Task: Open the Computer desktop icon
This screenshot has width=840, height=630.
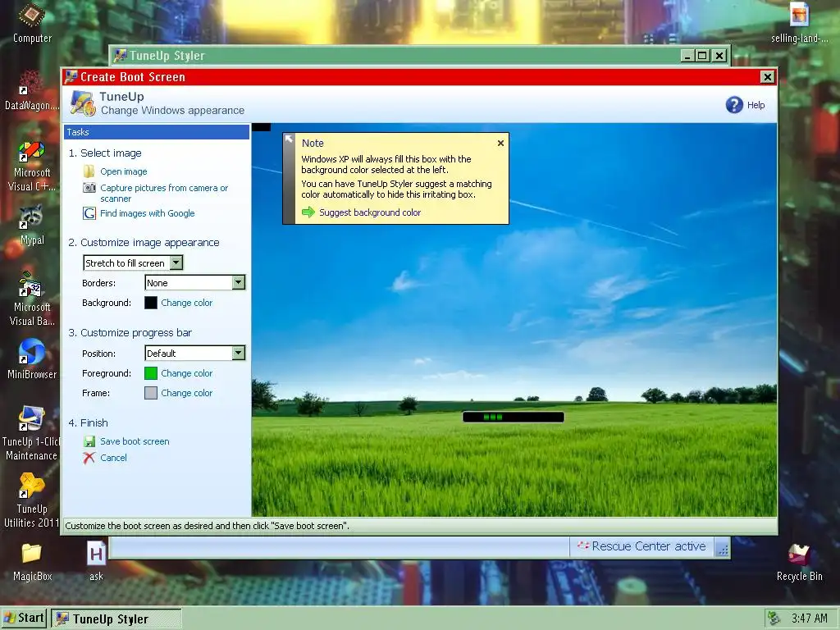Action: pyautogui.click(x=32, y=23)
